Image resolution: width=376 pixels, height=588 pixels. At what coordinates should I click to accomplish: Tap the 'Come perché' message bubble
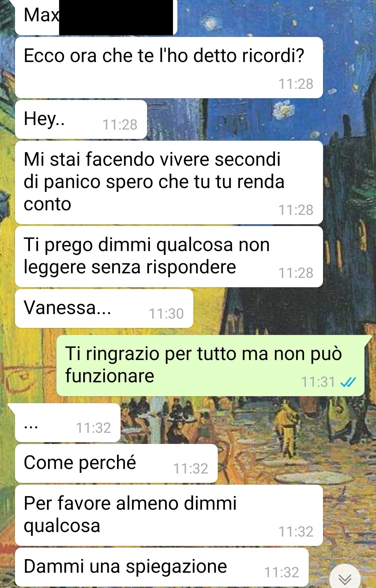point(116,463)
